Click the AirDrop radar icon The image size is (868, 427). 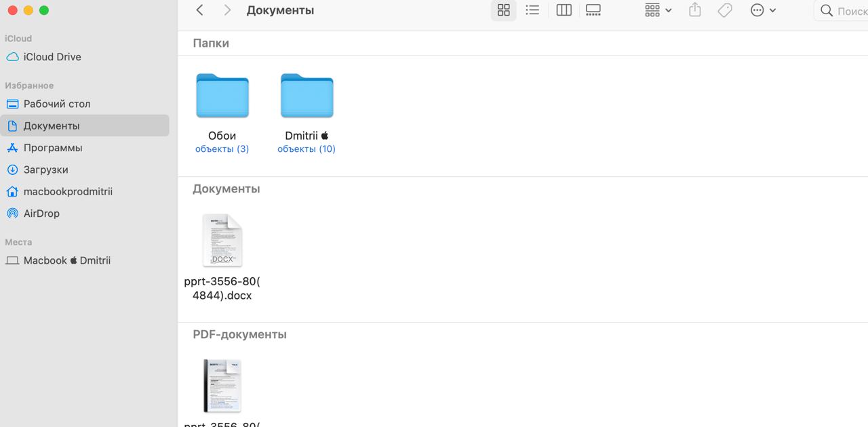tap(12, 213)
